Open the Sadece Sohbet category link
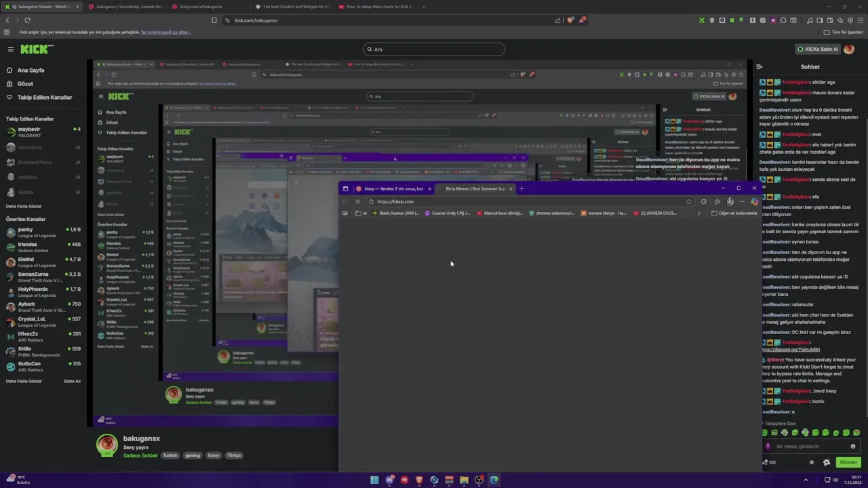This screenshot has height=488, width=868. point(140,455)
